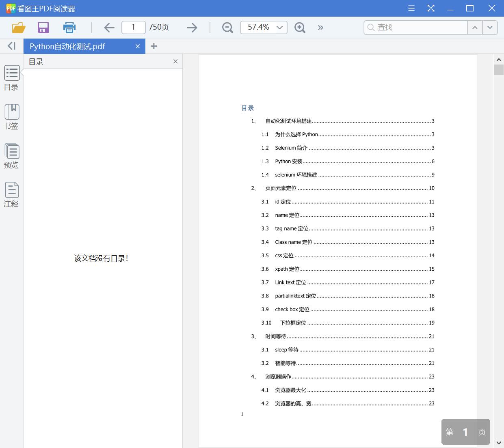Open a PDF file with the folder icon
Viewport: 504px width, 448px height.
coord(18,27)
